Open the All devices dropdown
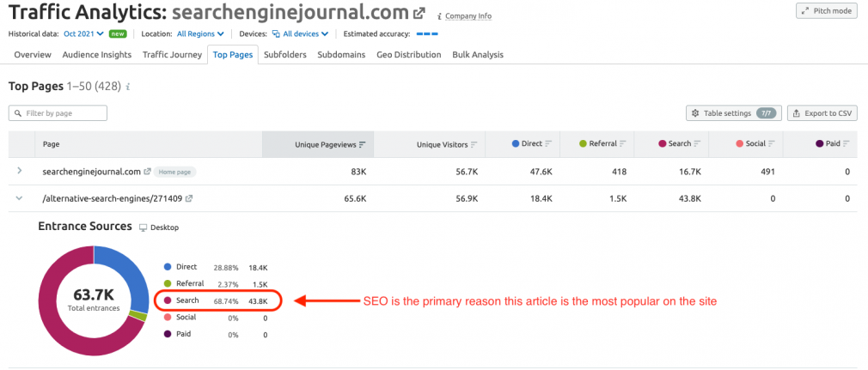This screenshot has width=868, height=370. click(x=300, y=33)
